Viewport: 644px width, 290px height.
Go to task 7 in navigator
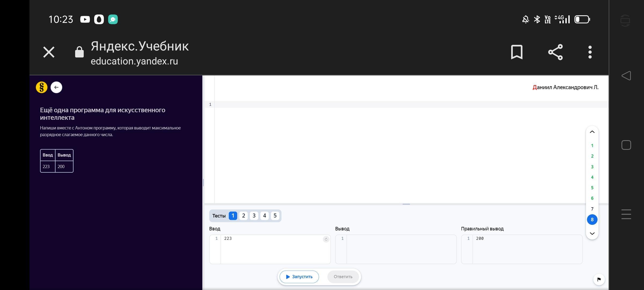pyautogui.click(x=592, y=209)
